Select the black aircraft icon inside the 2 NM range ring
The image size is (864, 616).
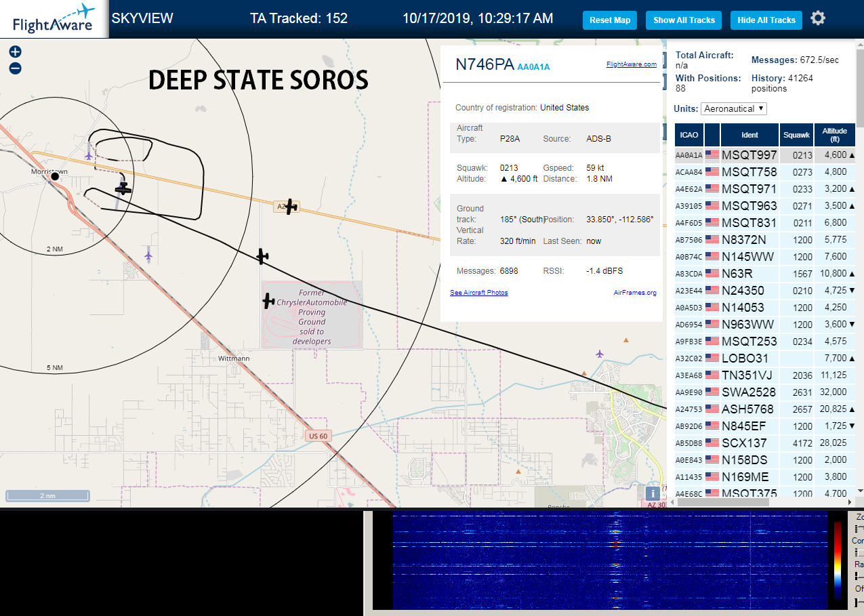coord(122,188)
